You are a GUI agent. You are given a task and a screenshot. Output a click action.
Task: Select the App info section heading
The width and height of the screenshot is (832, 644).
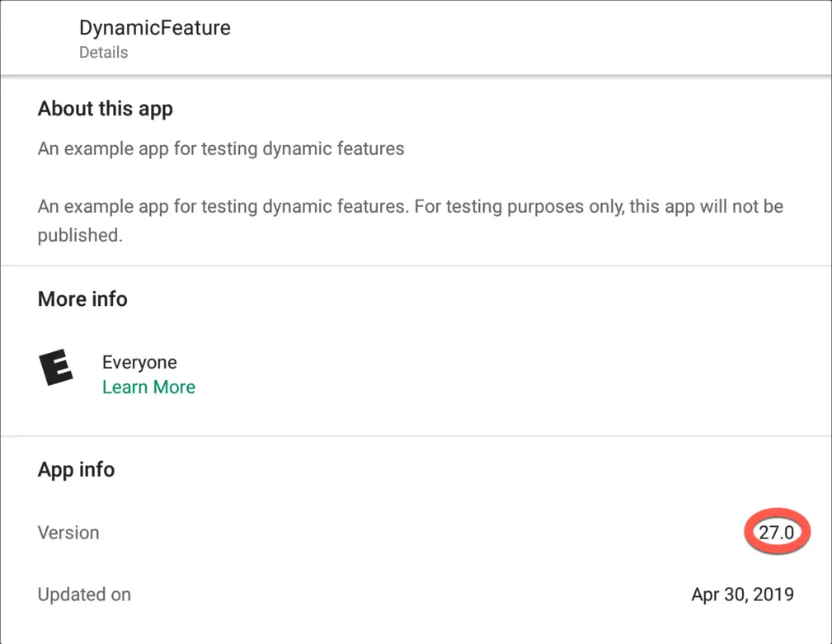click(76, 470)
